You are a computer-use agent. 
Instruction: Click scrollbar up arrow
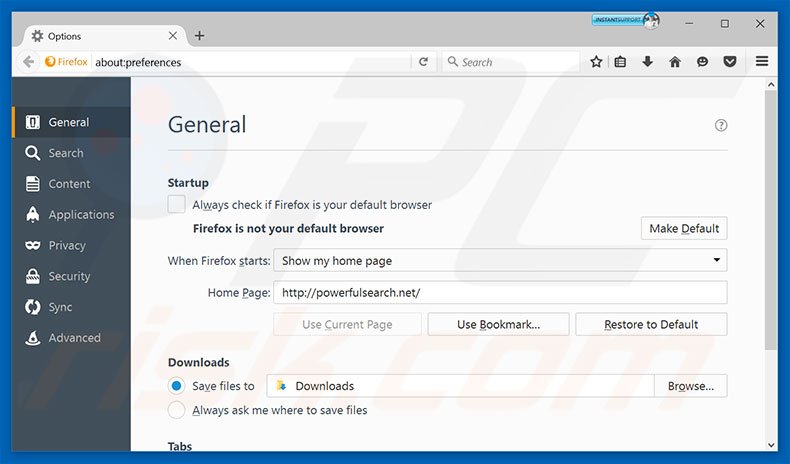pyautogui.click(x=771, y=85)
